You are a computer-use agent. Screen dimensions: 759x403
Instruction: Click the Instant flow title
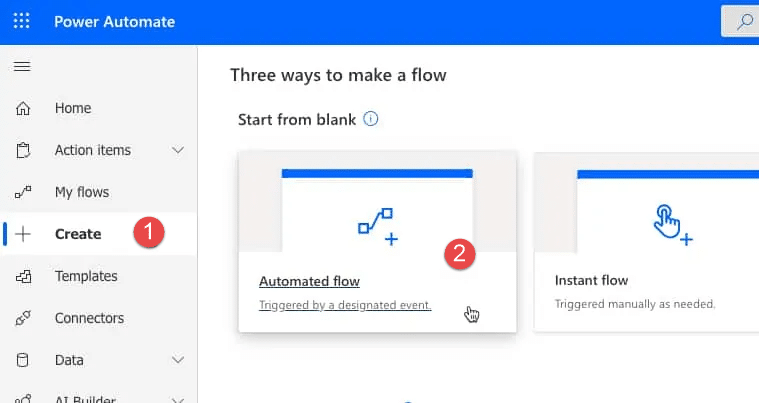pos(592,280)
